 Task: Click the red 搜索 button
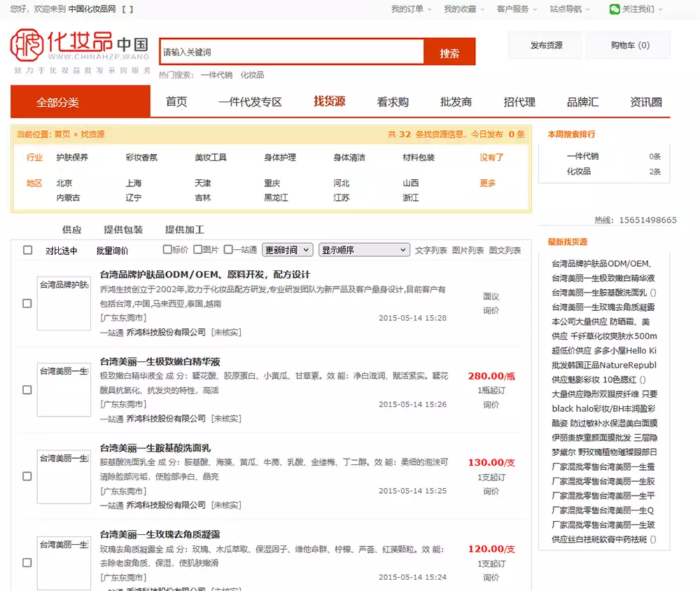(449, 53)
